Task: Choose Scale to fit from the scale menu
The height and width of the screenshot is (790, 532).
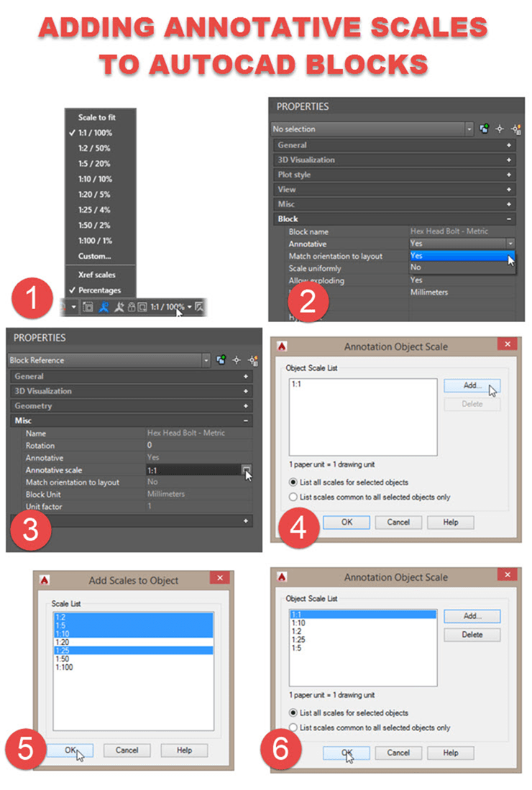Action: (97, 117)
